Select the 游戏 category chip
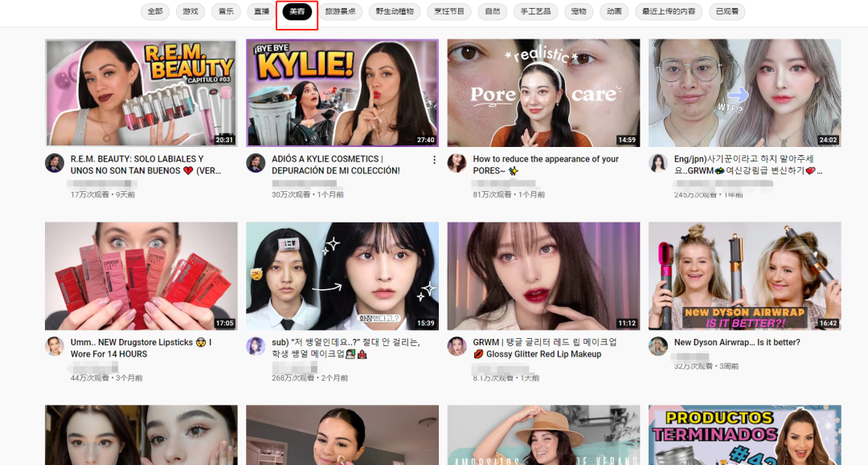Image resolution: width=868 pixels, height=465 pixels. 190,11
